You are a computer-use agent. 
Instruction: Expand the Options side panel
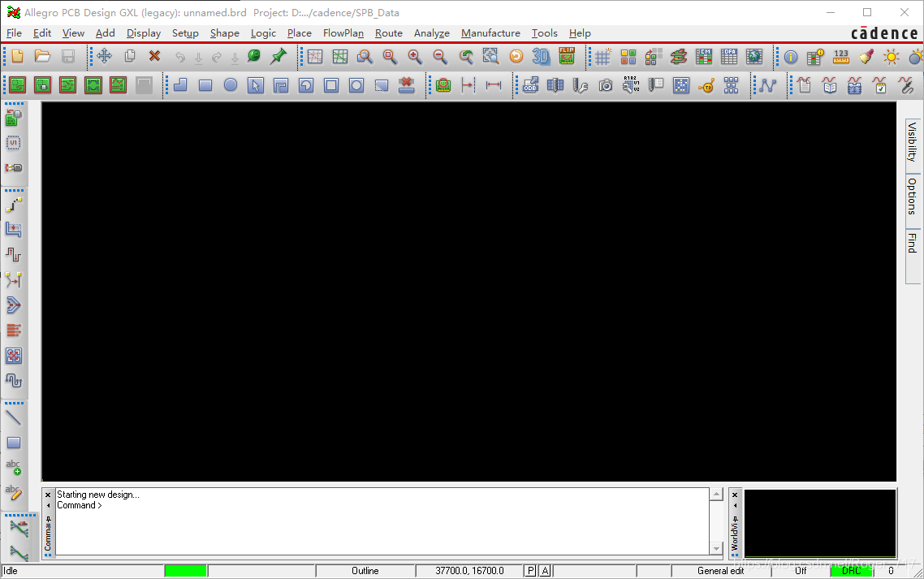pos(913,196)
